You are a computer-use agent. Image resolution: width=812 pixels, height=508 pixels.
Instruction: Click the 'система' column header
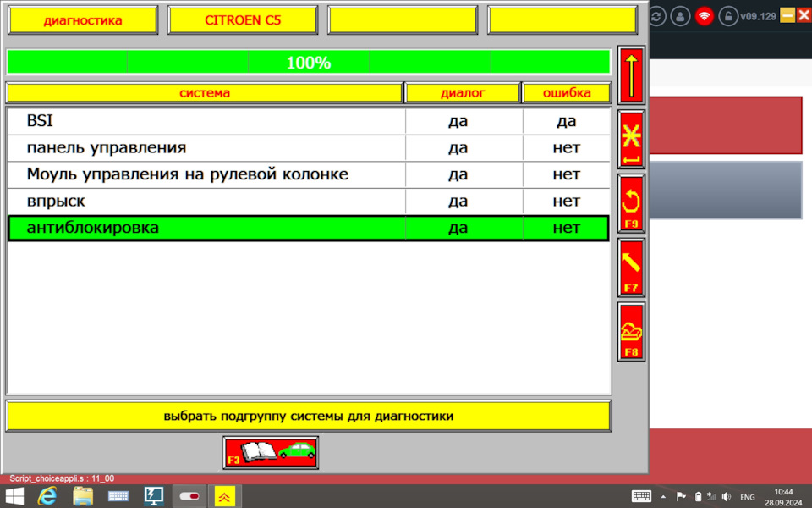(x=205, y=93)
